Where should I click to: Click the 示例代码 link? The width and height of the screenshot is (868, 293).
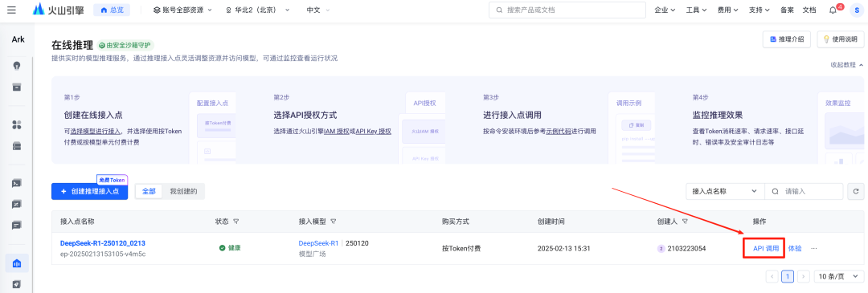pyautogui.click(x=559, y=131)
